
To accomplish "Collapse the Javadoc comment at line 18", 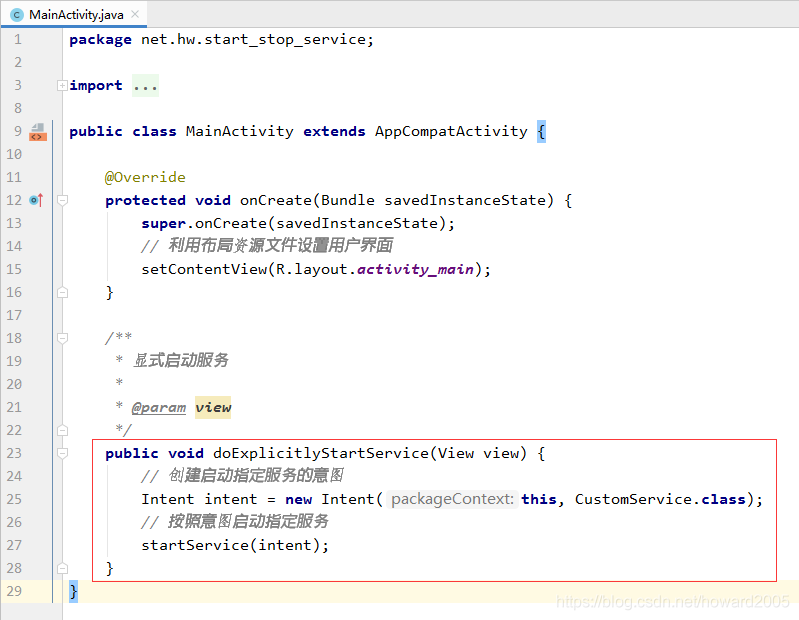I will coord(62,338).
